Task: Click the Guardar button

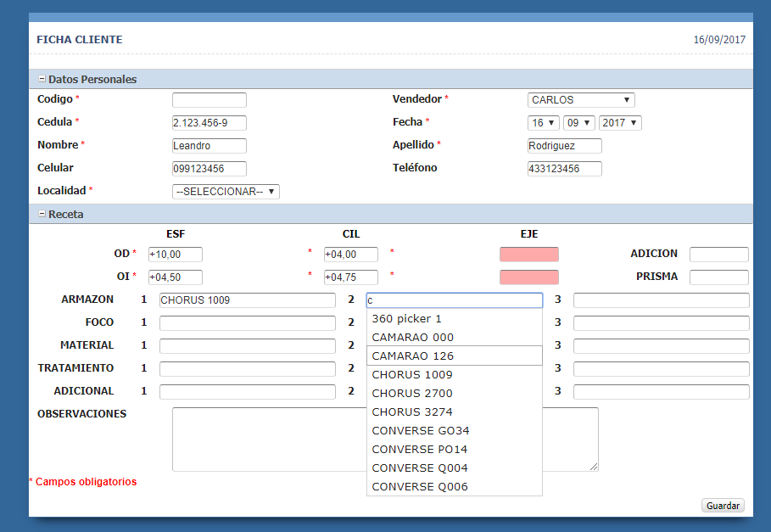Action: [x=723, y=506]
